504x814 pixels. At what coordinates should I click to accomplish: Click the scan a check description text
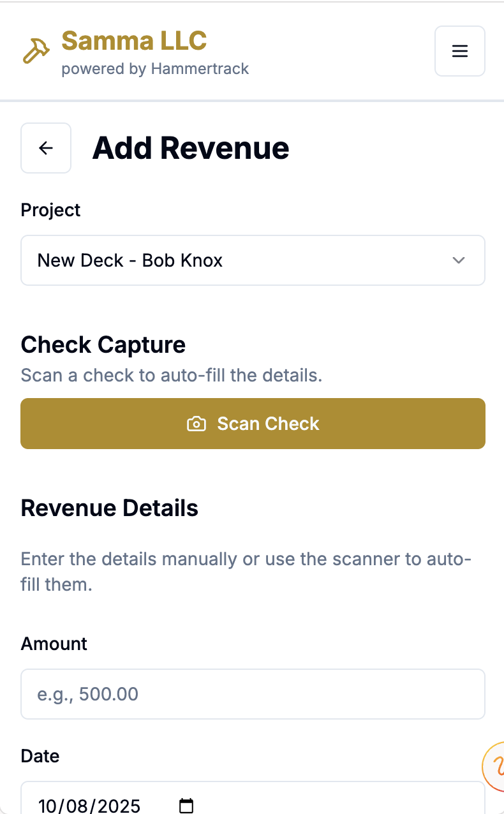point(172,375)
